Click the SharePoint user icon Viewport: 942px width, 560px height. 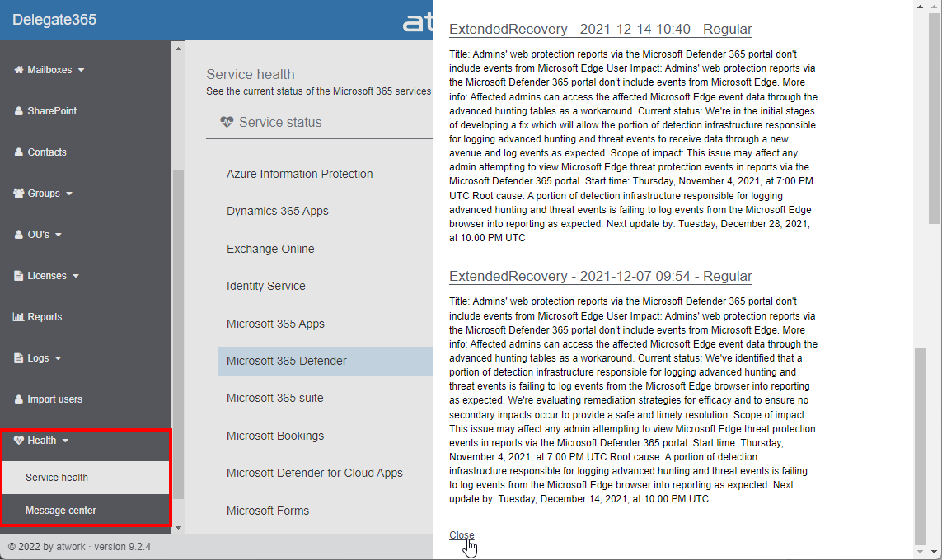(x=18, y=111)
